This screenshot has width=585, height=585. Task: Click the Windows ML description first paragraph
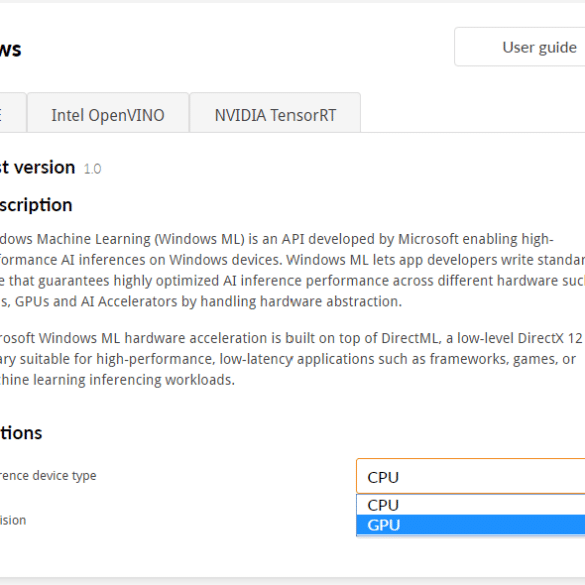coord(292,270)
